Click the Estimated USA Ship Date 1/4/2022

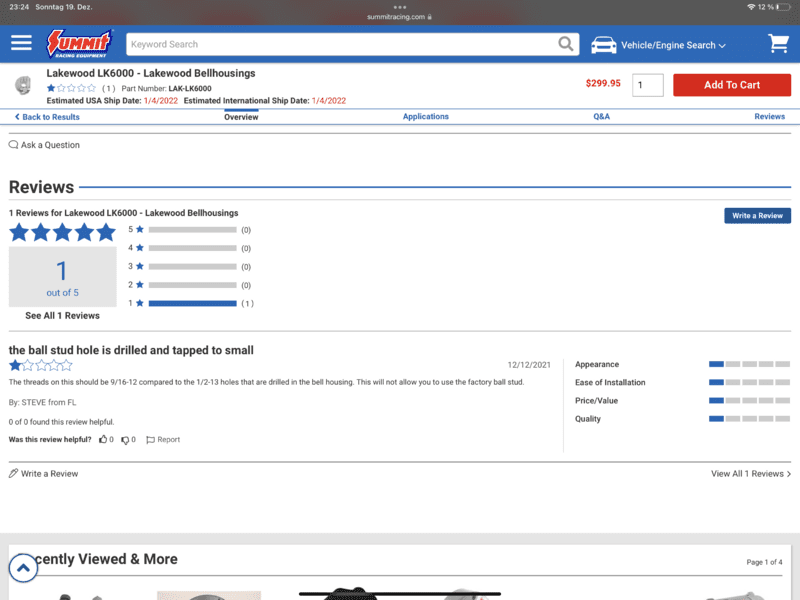click(x=161, y=101)
